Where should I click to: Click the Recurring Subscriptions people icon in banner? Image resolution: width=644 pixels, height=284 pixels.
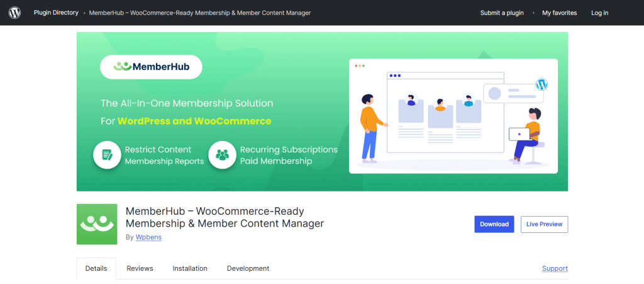pyautogui.click(x=222, y=155)
